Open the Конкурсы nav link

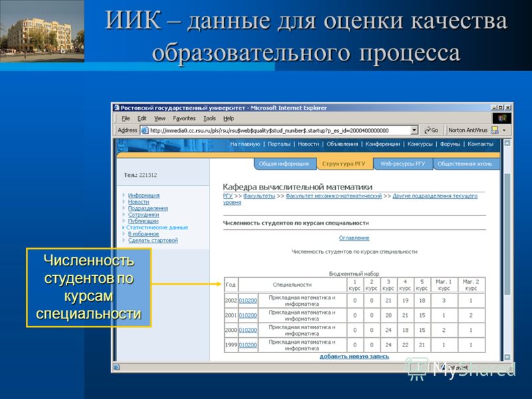420,144
